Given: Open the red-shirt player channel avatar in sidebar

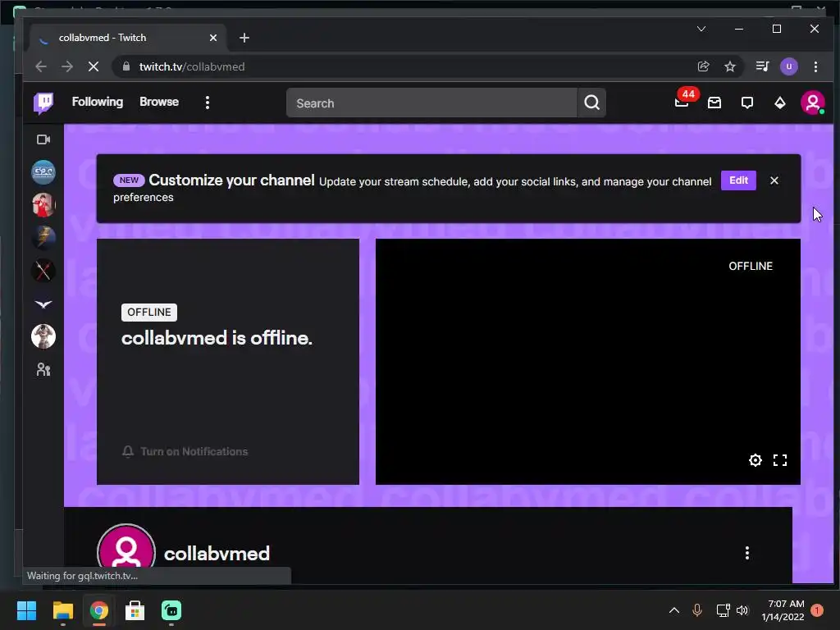Looking at the screenshot, I should [43, 205].
